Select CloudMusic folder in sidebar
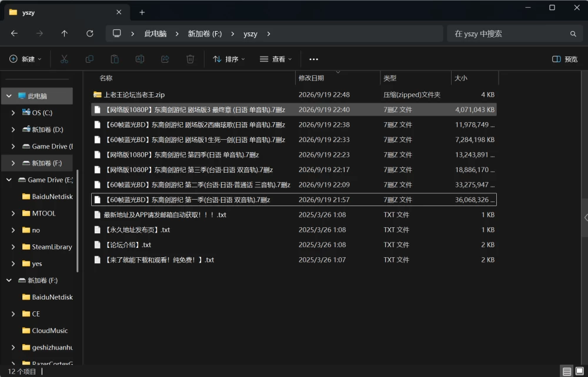Screen dimensions: 588x377 coord(45,331)
